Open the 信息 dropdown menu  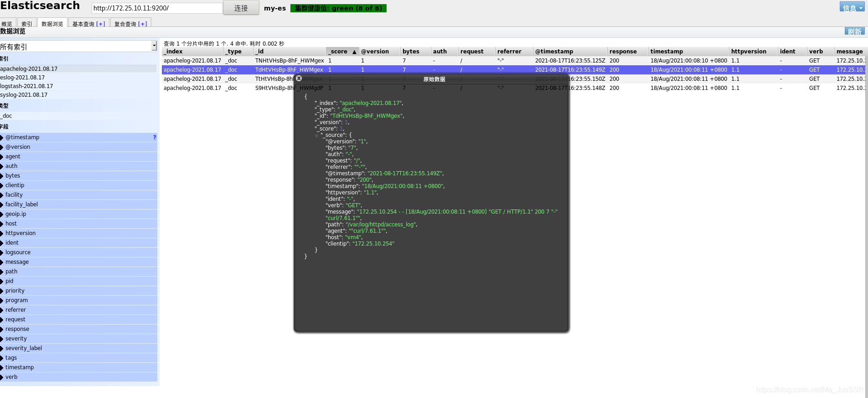point(852,7)
